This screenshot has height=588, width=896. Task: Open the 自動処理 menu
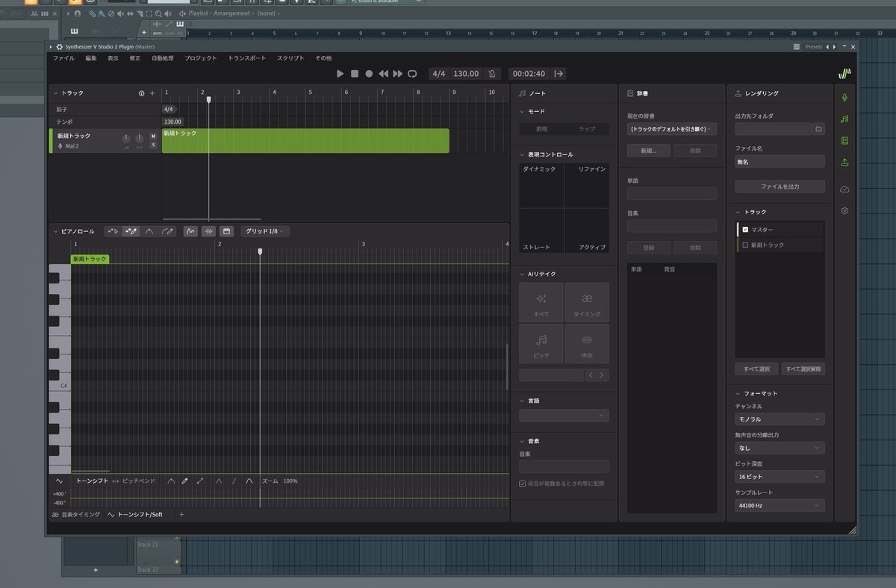pos(163,58)
